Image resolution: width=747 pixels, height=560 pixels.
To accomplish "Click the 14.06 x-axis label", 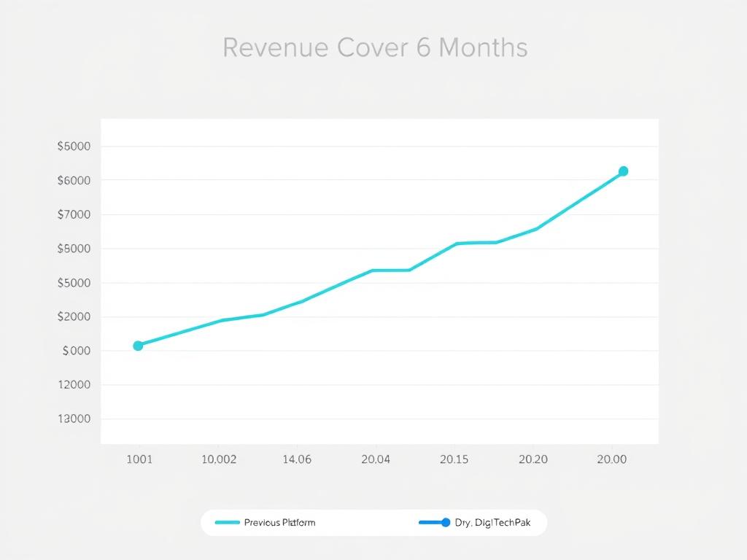I will 296,459.
